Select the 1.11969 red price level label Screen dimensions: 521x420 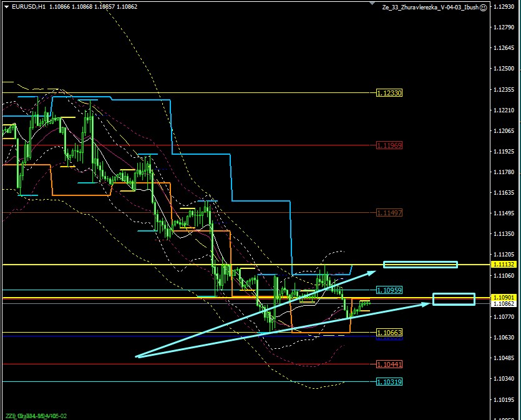[389, 145]
